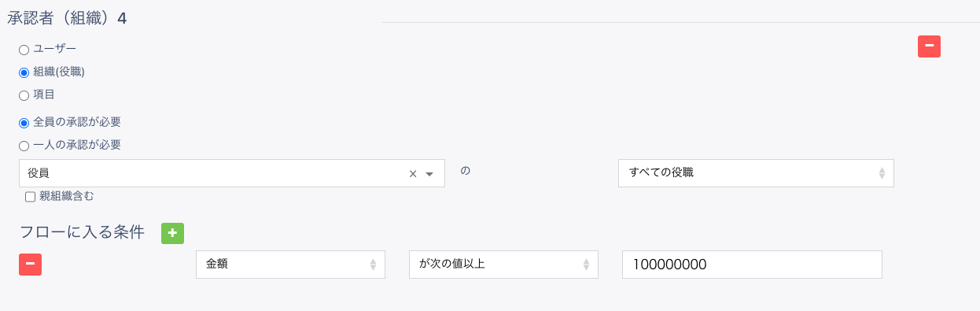Image resolution: width=980 pixels, height=311 pixels.
Task: Open the すべての役職 dropdown
Action: 756,173
